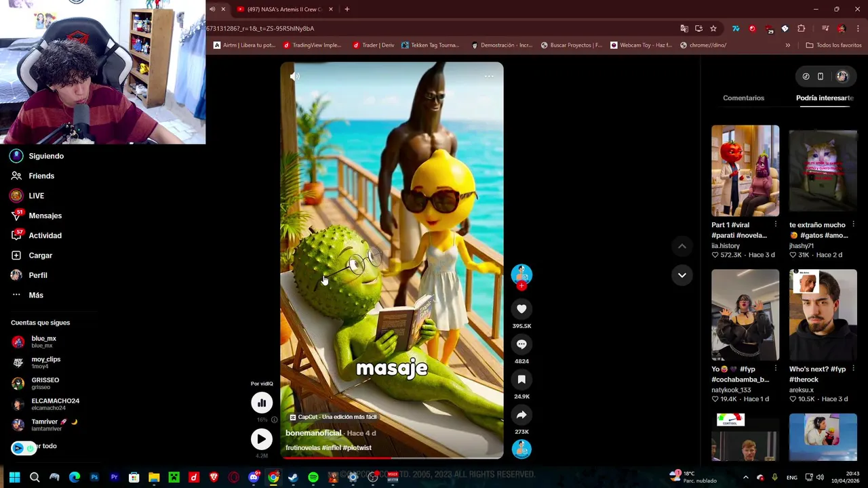The width and height of the screenshot is (868, 488).
Task: Open 'Who's next? #fyp' video thumbnail
Action: pos(823,315)
